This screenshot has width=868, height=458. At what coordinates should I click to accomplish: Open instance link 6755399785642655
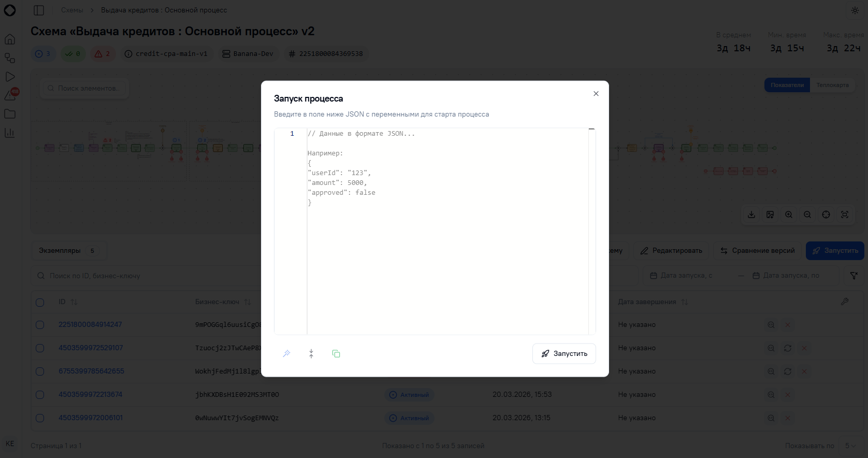[x=91, y=371]
